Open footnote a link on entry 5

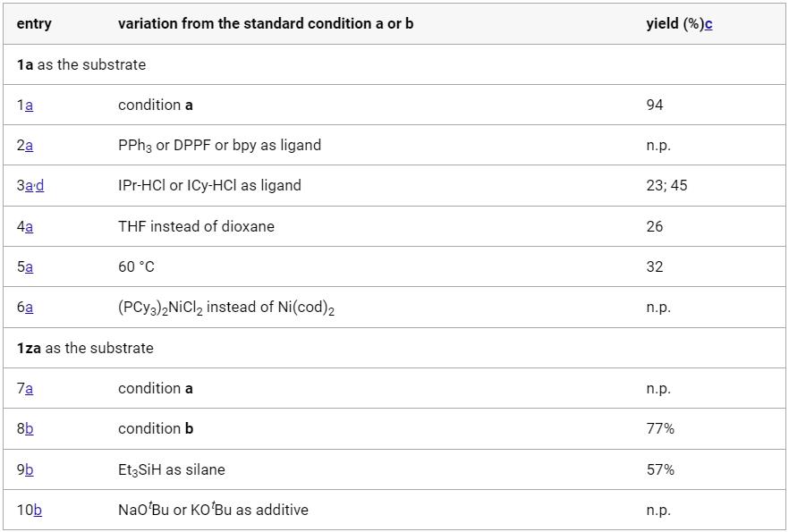[x=30, y=267]
